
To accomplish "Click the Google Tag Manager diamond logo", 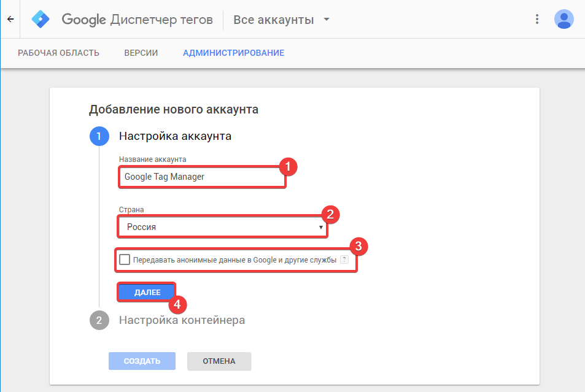I will (x=41, y=19).
